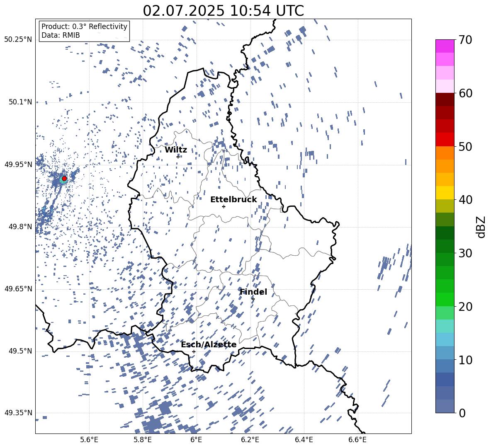Click the Findel station cross marker

coord(253,299)
